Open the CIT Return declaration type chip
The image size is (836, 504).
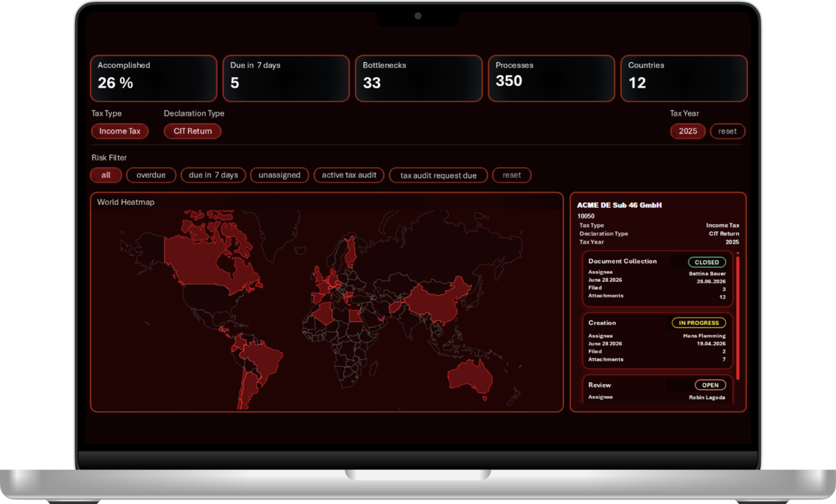click(x=192, y=131)
